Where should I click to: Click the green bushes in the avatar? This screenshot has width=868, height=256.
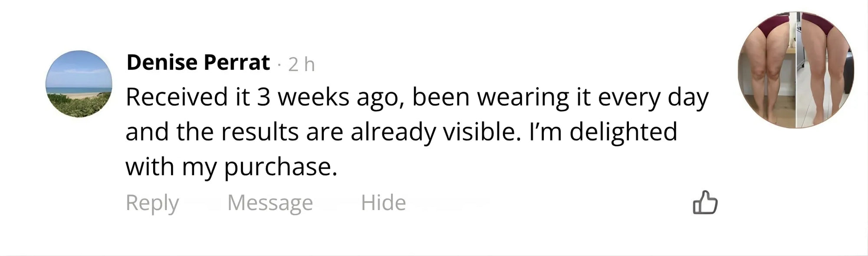[x=78, y=106]
